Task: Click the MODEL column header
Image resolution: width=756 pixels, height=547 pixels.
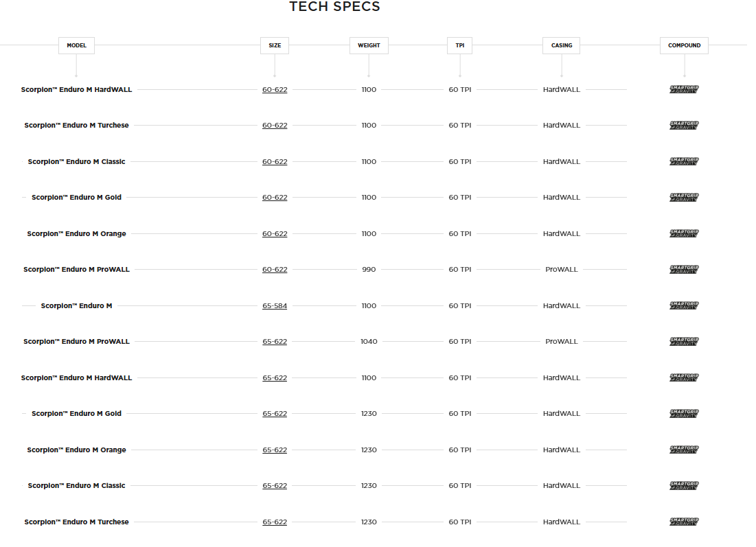Action: click(76, 45)
